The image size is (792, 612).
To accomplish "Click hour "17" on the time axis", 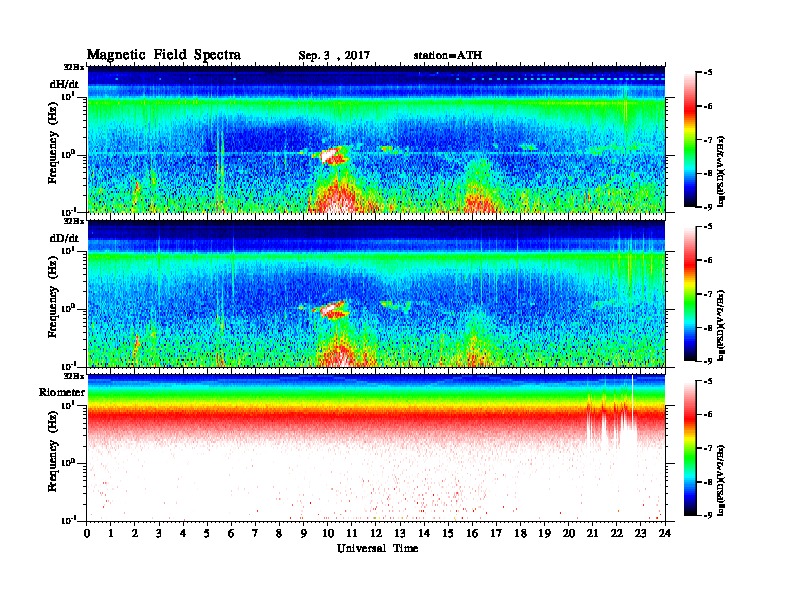I will coord(496,534).
